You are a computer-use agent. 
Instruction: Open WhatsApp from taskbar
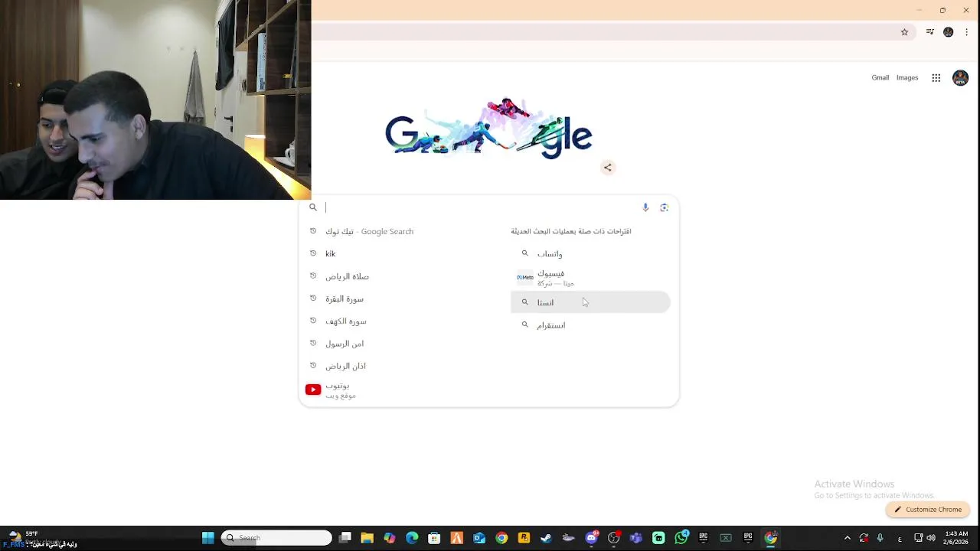point(681,538)
